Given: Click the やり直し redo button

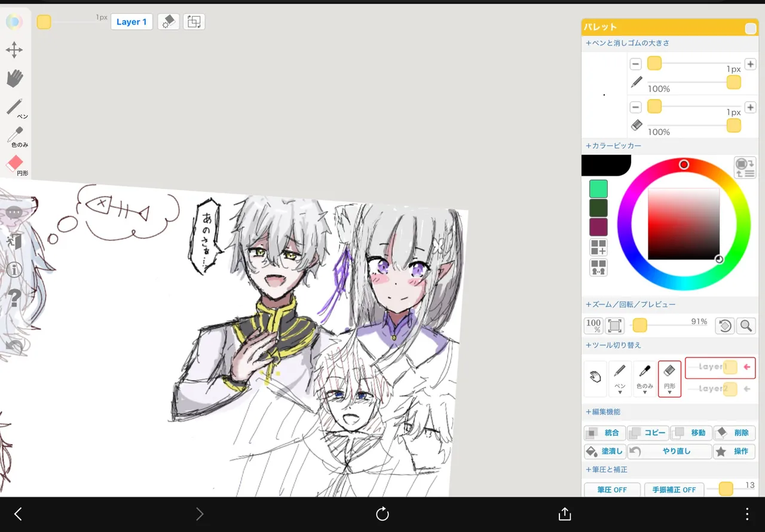Looking at the screenshot, I should click(669, 451).
